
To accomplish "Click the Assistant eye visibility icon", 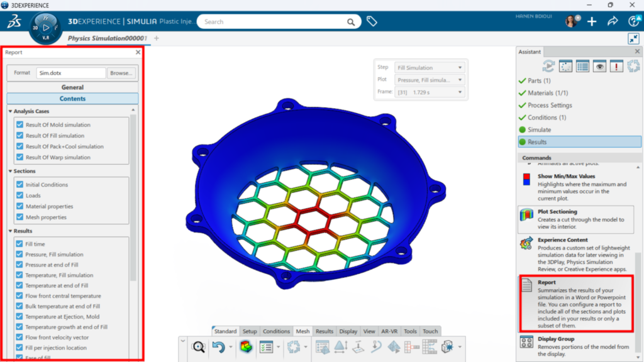I will click(x=599, y=66).
